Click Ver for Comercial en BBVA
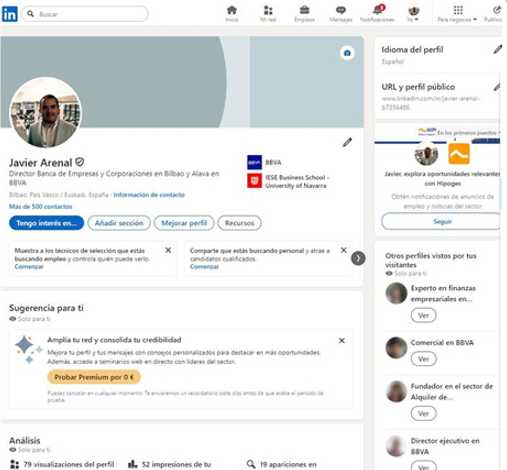The height and width of the screenshot is (470, 507). tap(423, 359)
